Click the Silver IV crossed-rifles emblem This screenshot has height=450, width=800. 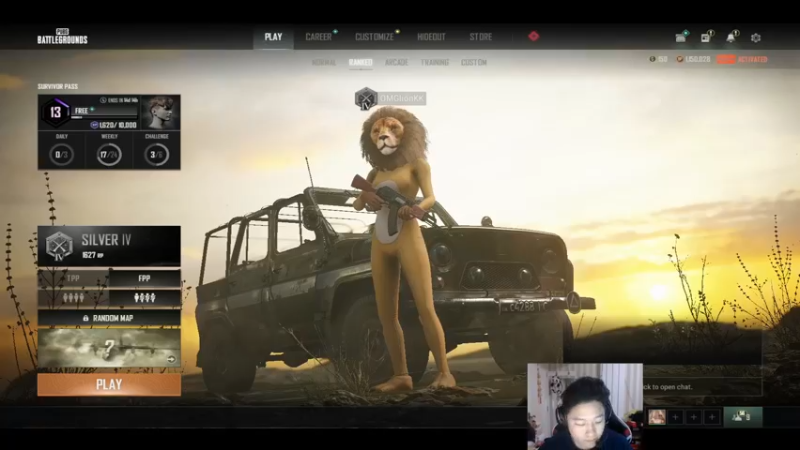pyautogui.click(x=59, y=246)
